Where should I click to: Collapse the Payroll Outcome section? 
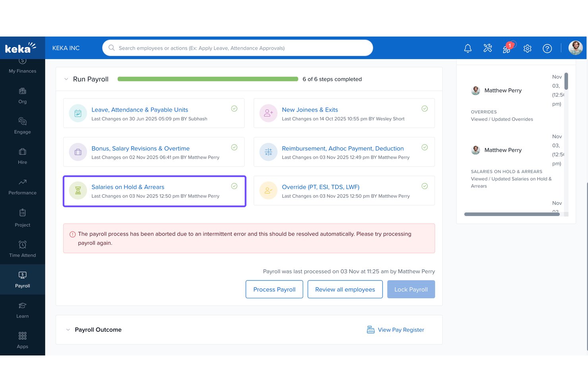[68, 330]
